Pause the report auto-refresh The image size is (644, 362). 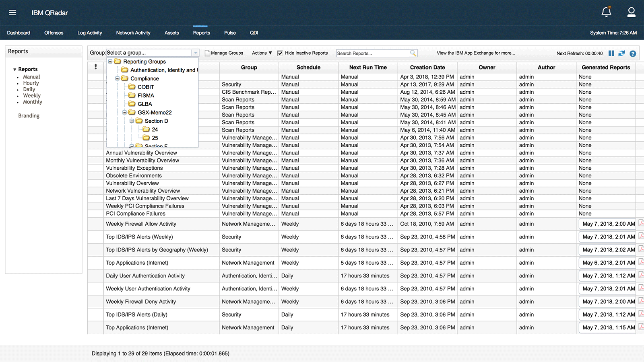pos(611,53)
